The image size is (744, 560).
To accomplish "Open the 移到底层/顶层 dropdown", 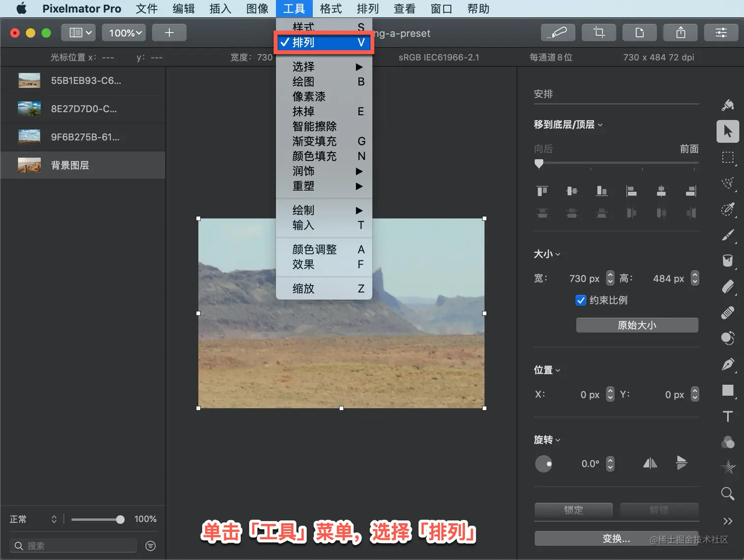I will pyautogui.click(x=568, y=124).
